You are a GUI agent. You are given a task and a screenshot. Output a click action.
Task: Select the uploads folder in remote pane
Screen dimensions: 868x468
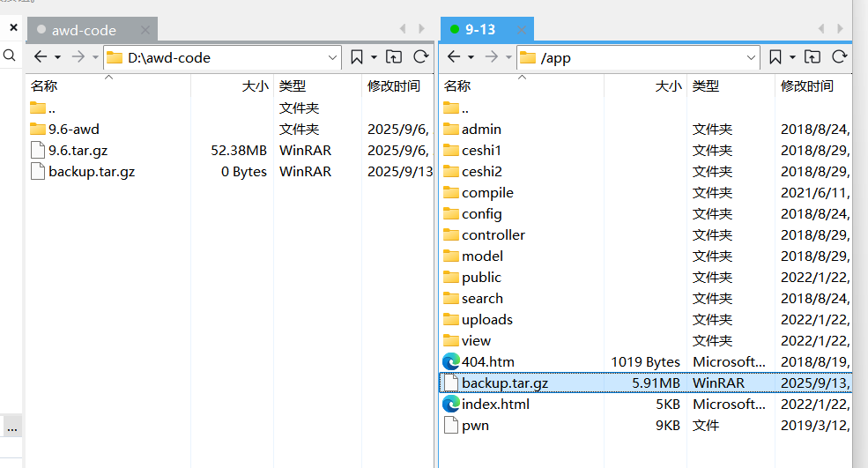(x=486, y=319)
